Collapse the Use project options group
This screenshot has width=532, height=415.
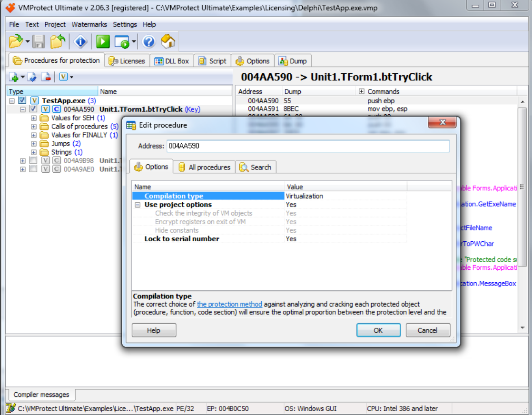138,205
